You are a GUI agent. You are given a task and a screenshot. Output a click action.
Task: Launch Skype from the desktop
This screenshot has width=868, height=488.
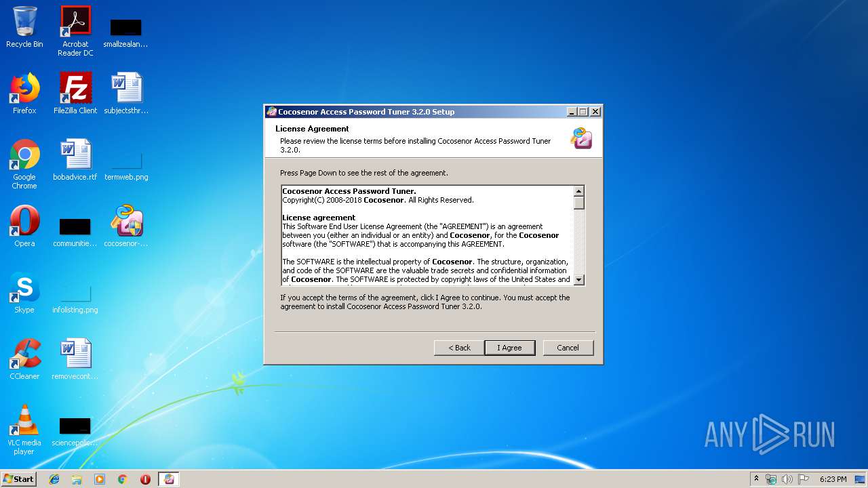pos(24,293)
